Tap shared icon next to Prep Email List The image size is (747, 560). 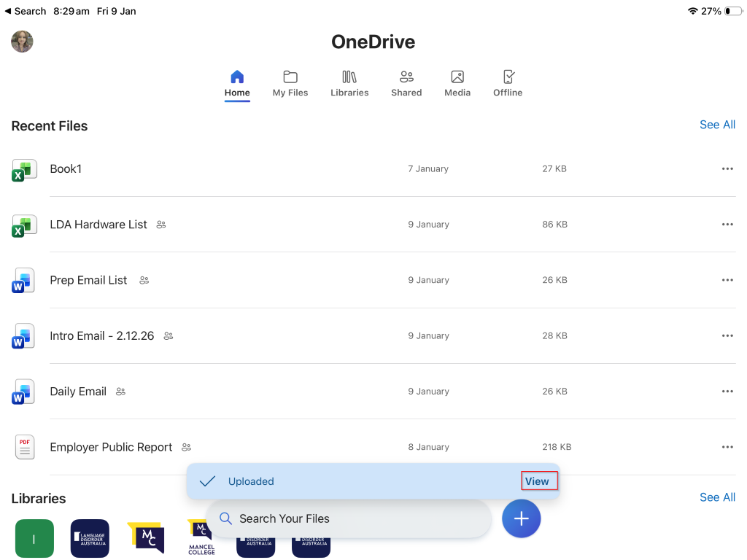144,281
